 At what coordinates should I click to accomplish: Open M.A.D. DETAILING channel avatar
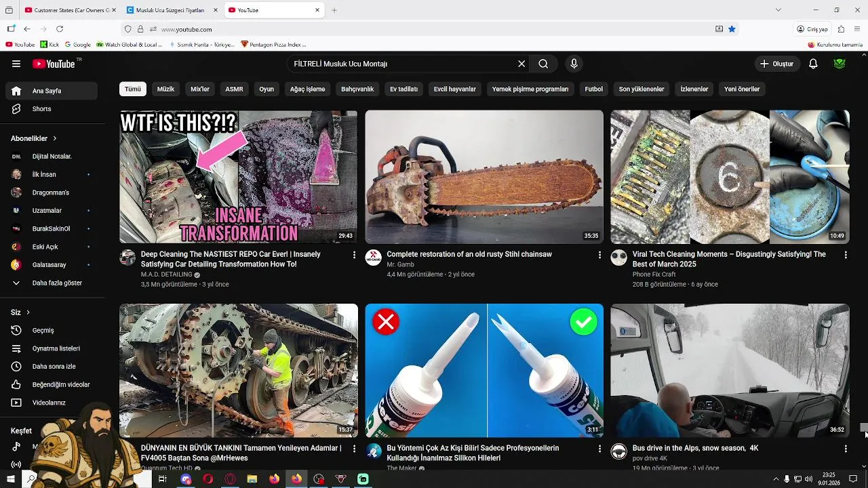coord(127,258)
